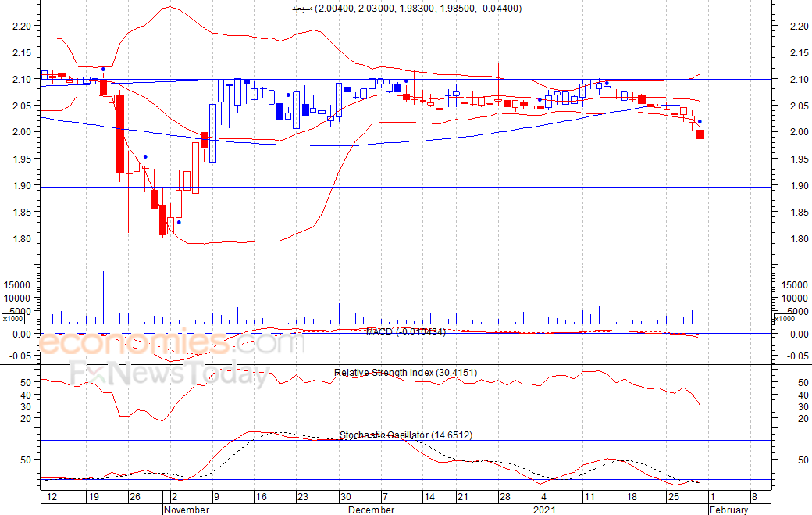Select date label 9 on the time axis
The height and width of the screenshot is (515, 812).
(216, 497)
